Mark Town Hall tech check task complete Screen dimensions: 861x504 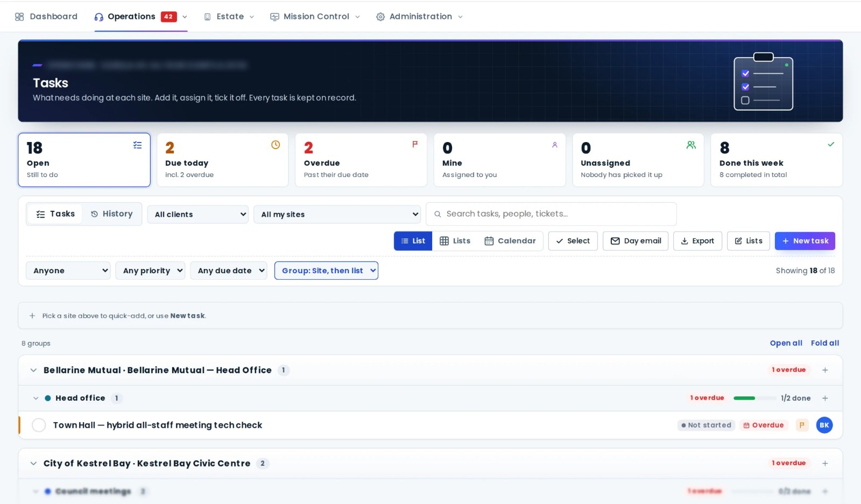[x=39, y=425]
